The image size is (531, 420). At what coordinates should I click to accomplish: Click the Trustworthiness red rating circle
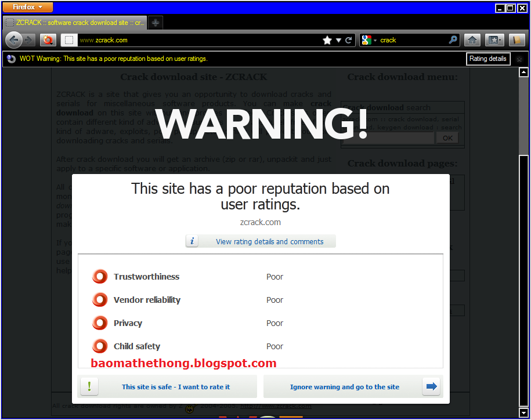pos(100,277)
